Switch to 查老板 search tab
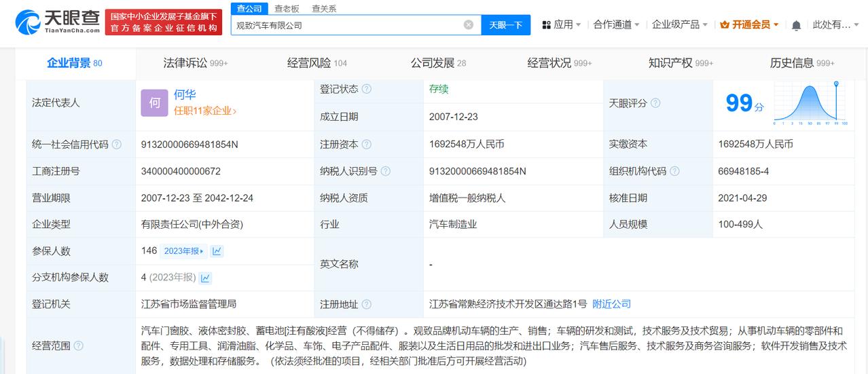The image size is (868, 374). click(287, 9)
